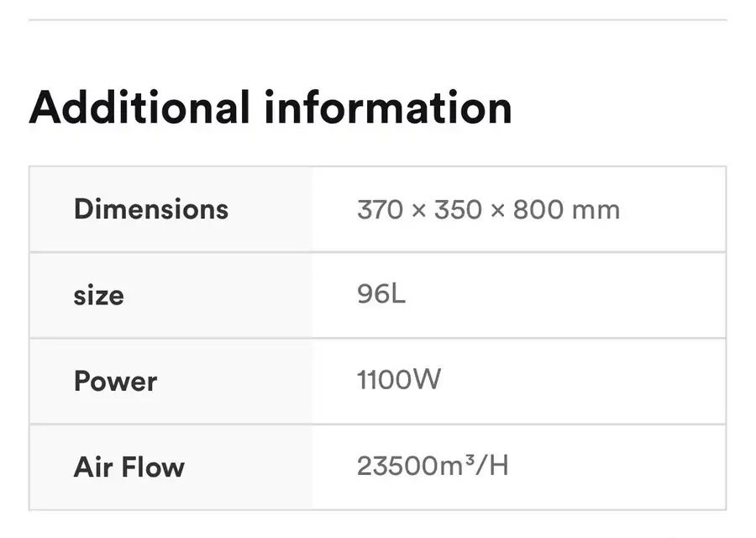Screen dimensions: 756x538
Task: Select the size row label
Action: [x=98, y=296]
